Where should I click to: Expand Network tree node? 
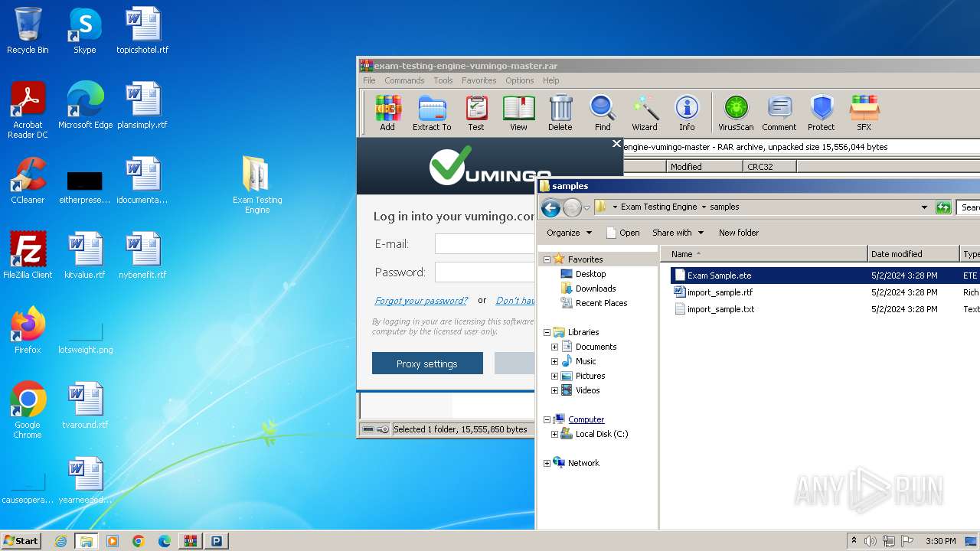(x=547, y=463)
